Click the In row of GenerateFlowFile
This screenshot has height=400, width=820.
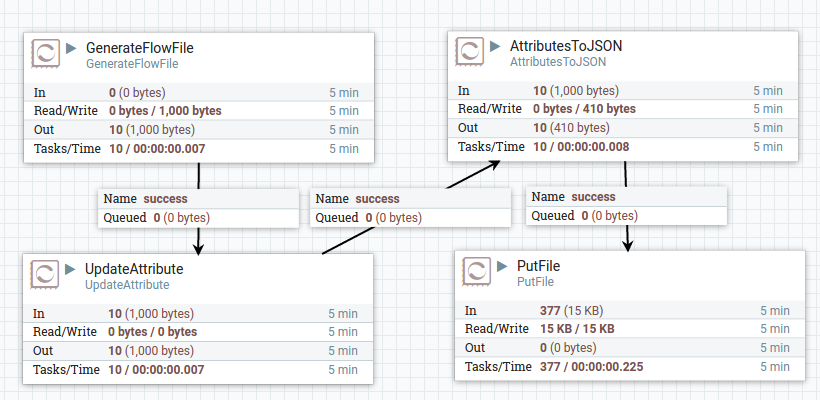click(x=199, y=93)
